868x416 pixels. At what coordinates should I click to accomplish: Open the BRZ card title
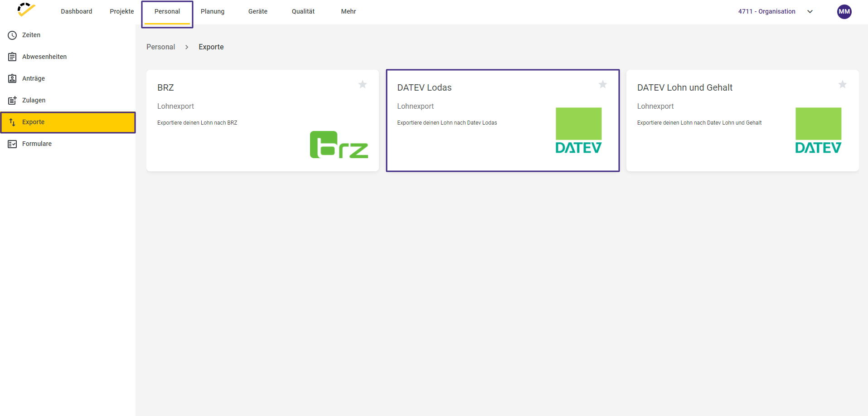coord(165,87)
